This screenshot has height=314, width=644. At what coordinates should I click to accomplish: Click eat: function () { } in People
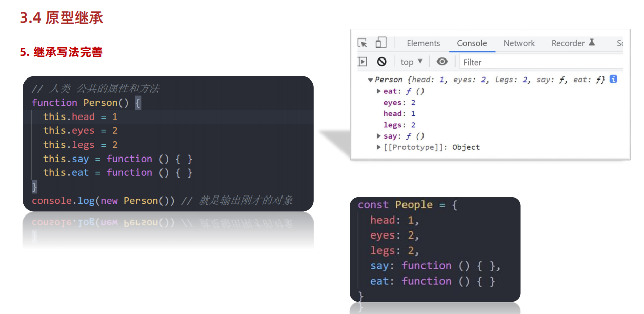(x=433, y=281)
